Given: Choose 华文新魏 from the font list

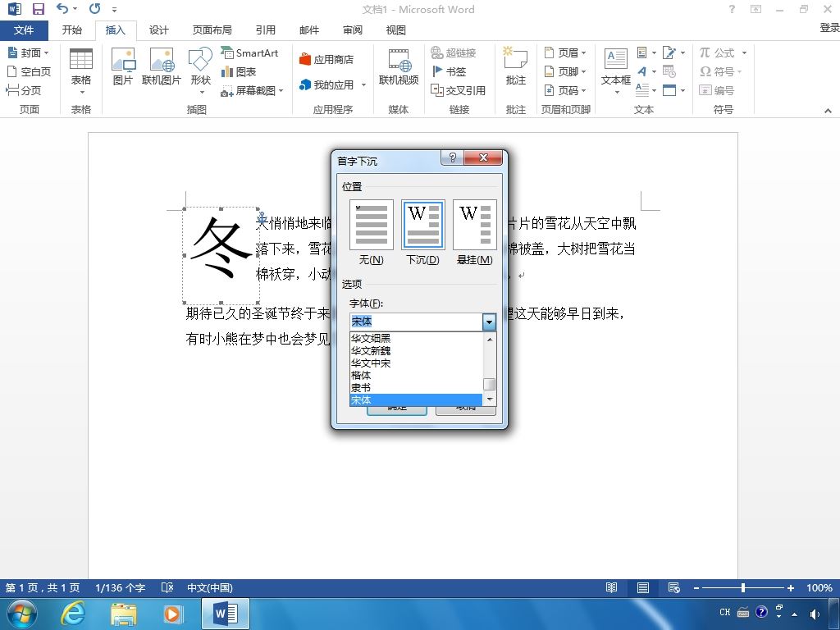Looking at the screenshot, I should coord(416,350).
